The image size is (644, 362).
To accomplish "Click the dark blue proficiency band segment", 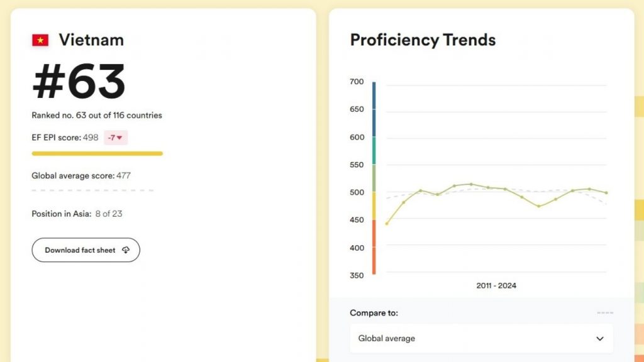I will 374,109.
